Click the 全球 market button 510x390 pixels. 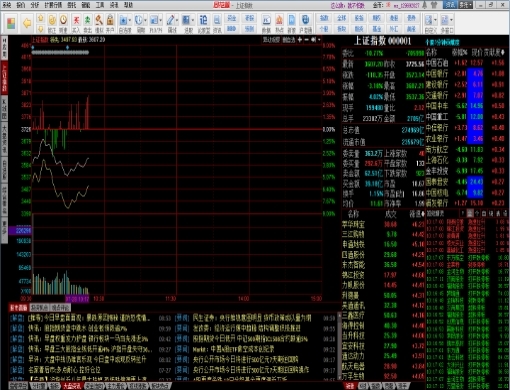(341, 18)
